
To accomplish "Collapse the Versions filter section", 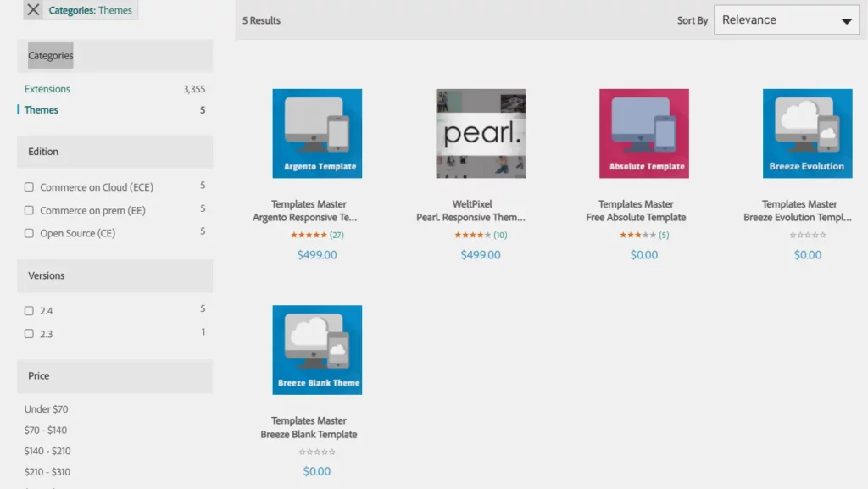I will pos(115,275).
